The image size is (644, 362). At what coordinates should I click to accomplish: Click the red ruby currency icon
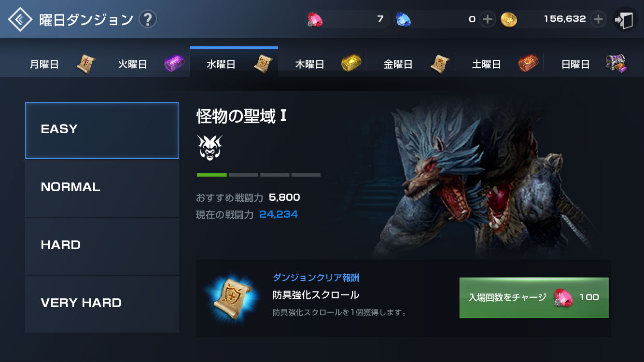point(315,19)
